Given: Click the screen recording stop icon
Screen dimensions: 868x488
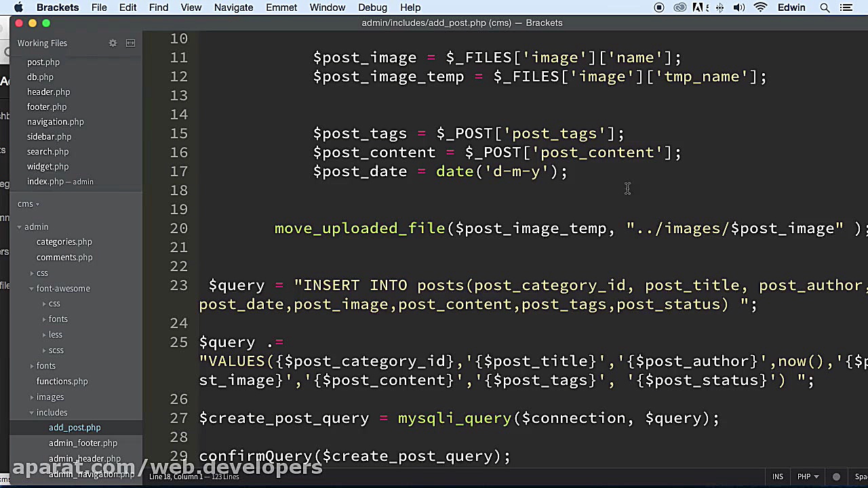Looking at the screenshot, I should (x=659, y=7).
